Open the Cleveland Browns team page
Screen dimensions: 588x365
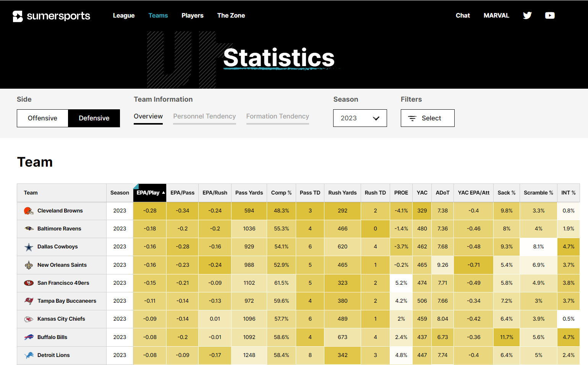(x=60, y=211)
